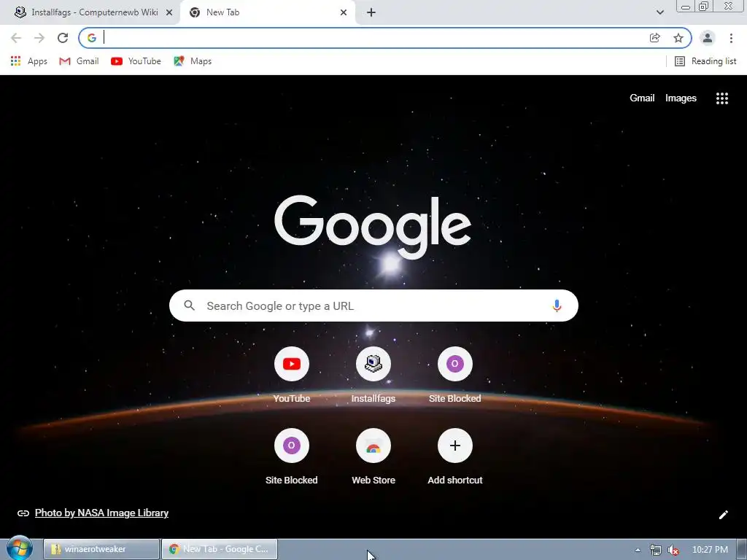This screenshot has width=747, height=560.
Task: Click the Show desktop strip in the taskbar
Action: (742, 549)
